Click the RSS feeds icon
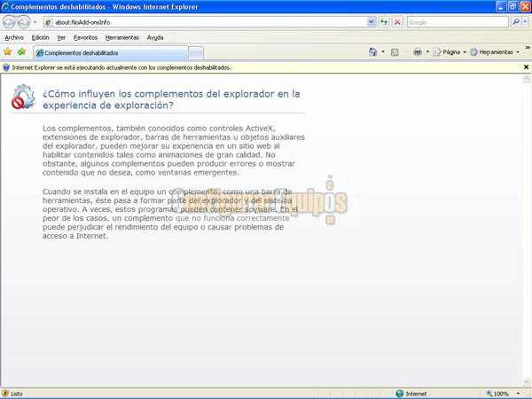The height and width of the screenshot is (399, 532). click(395, 52)
